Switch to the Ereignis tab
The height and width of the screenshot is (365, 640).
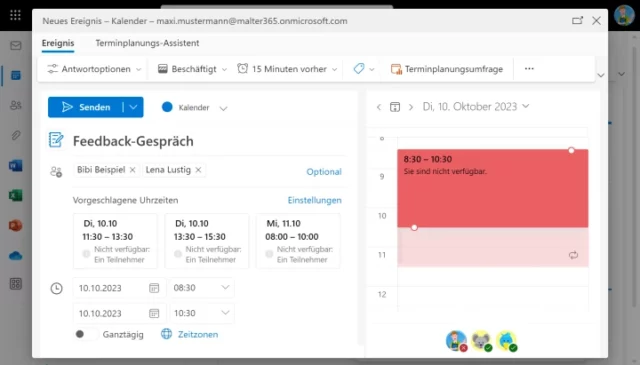[x=58, y=43]
